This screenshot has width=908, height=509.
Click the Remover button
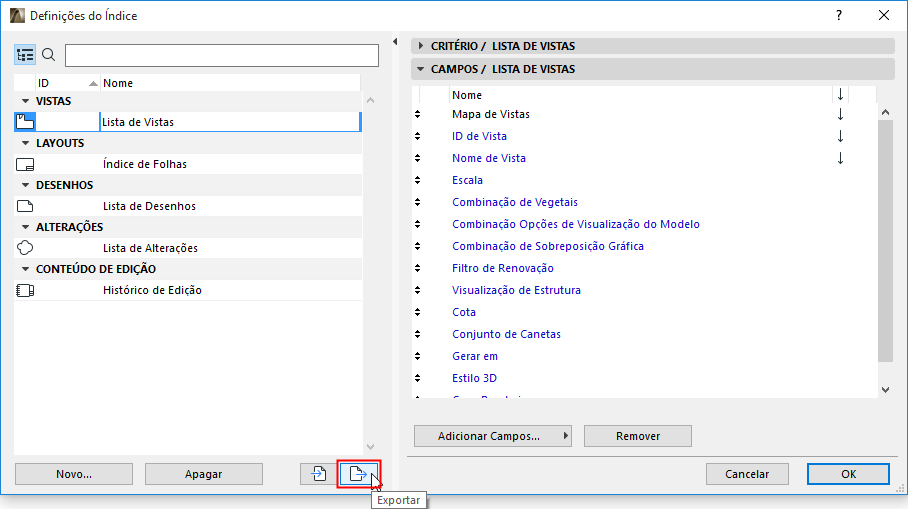click(x=638, y=436)
